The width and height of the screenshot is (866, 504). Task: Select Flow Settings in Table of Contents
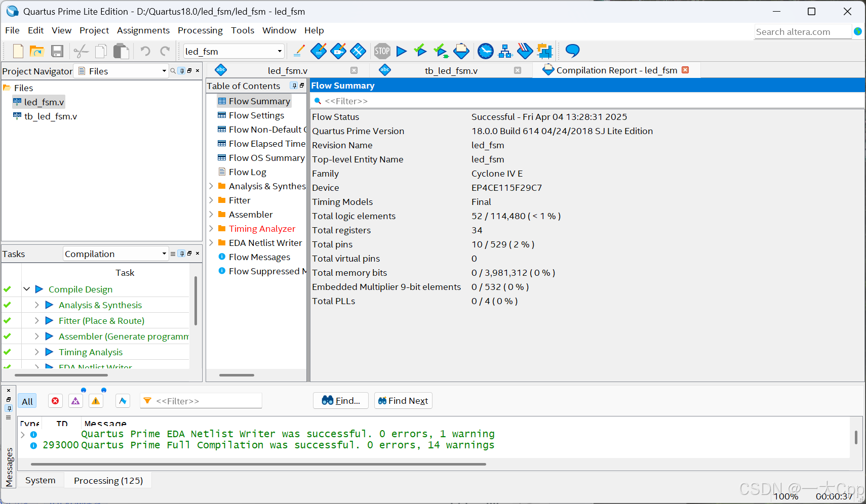(256, 115)
